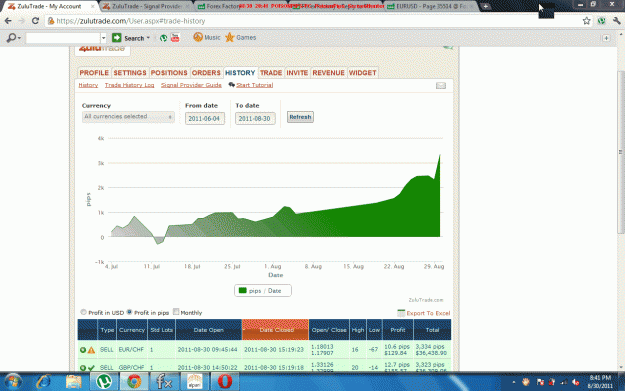Click warning triangle on EUR/CHF row

(91, 350)
